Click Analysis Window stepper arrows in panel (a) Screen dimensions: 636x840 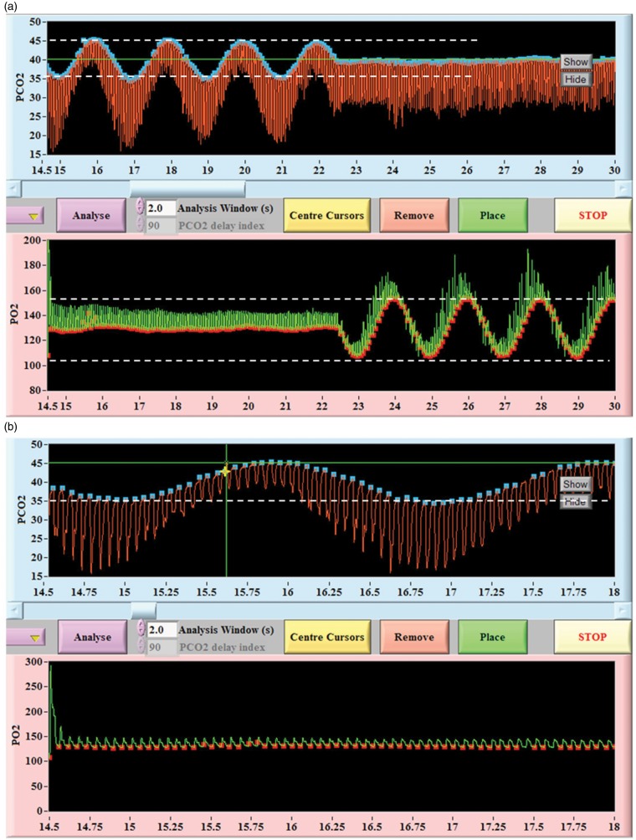click(139, 207)
